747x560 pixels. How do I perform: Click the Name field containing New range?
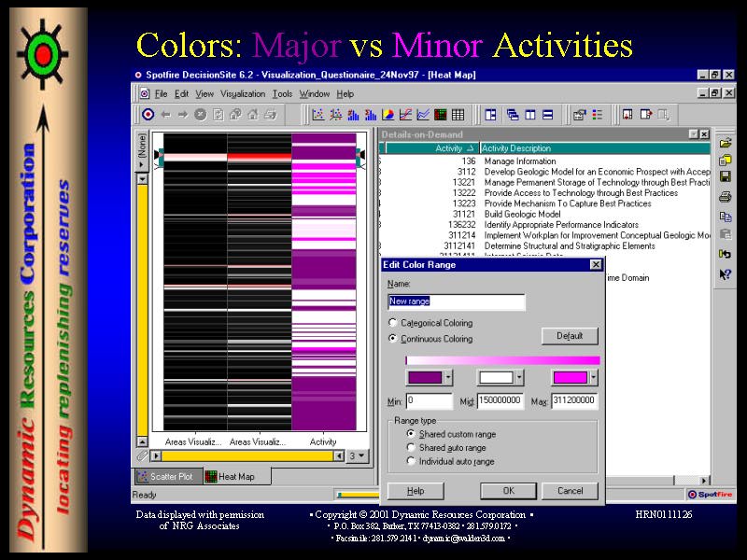tap(456, 301)
